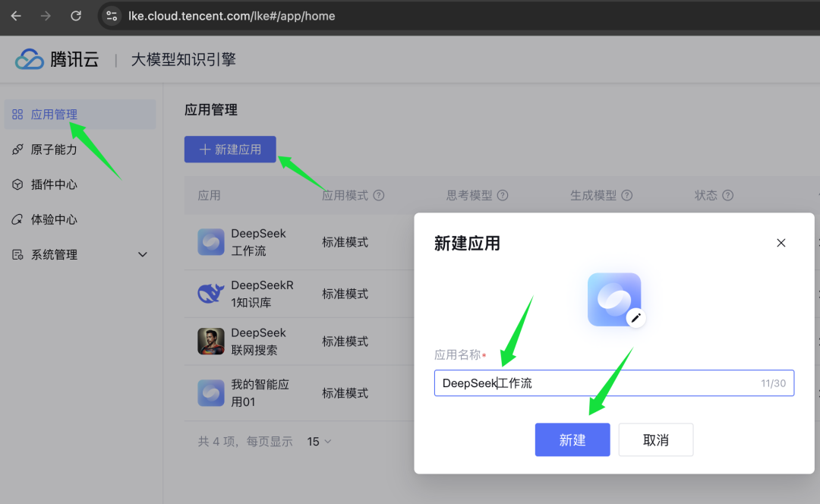The width and height of the screenshot is (820, 504).
Task: Reload the page with the refresh icon
Action: pos(76,16)
